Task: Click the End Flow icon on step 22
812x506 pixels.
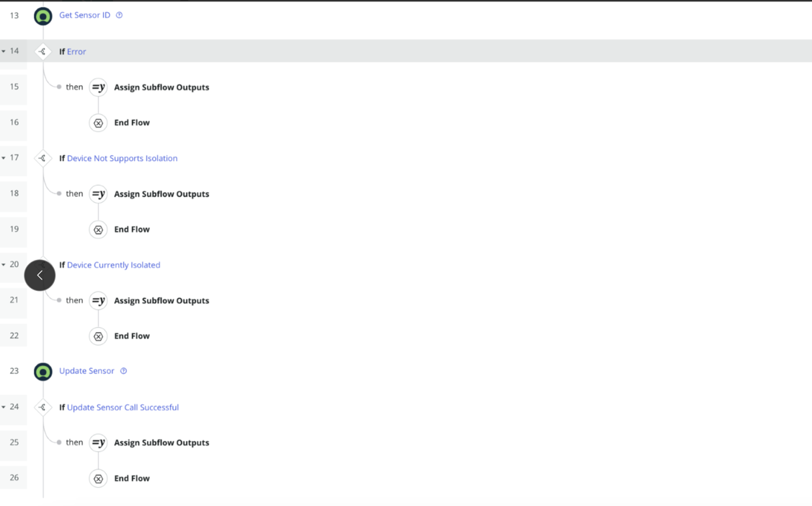Action: click(98, 336)
